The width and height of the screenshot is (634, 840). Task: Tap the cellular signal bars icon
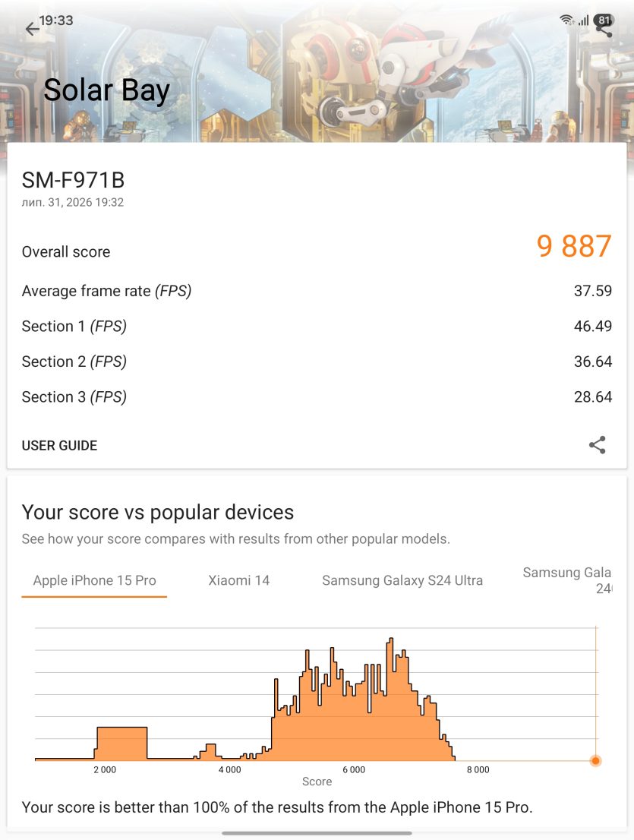coord(584,21)
